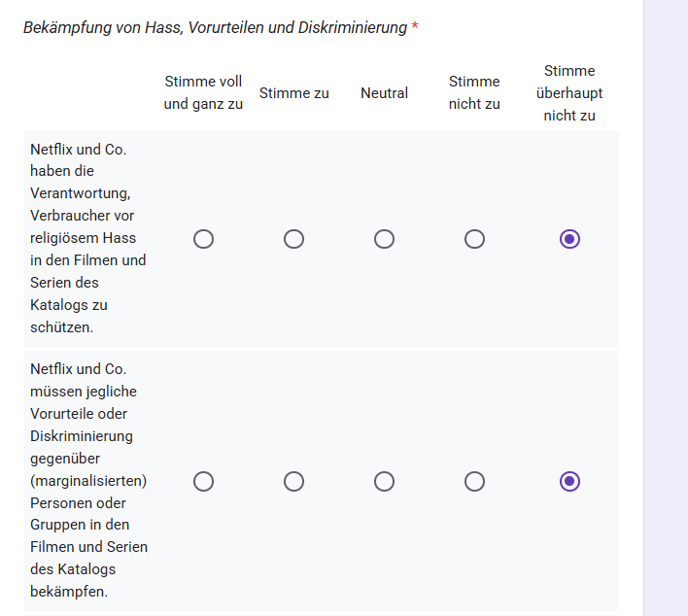The width and height of the screenshot is (688, 616).
Task: Click the question title 'Bekämpfung von Hass, Vorurteilen'
Action: click(x=215, y=27)
